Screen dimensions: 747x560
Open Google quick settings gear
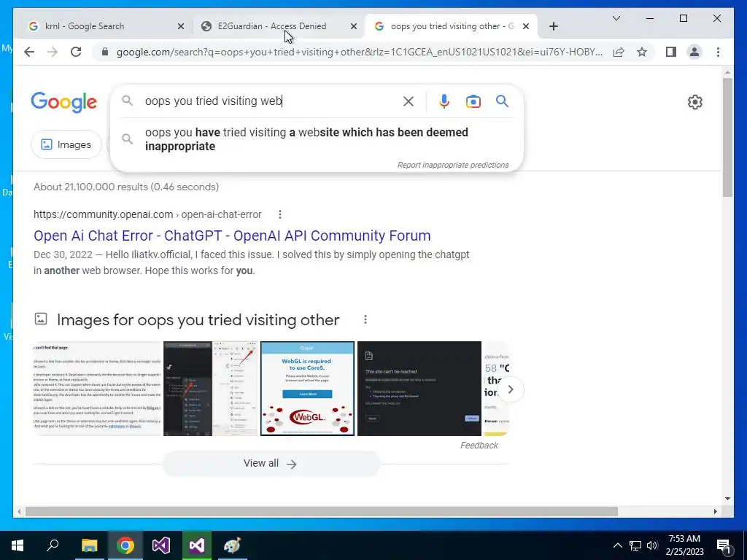click(x=694, y=102)
